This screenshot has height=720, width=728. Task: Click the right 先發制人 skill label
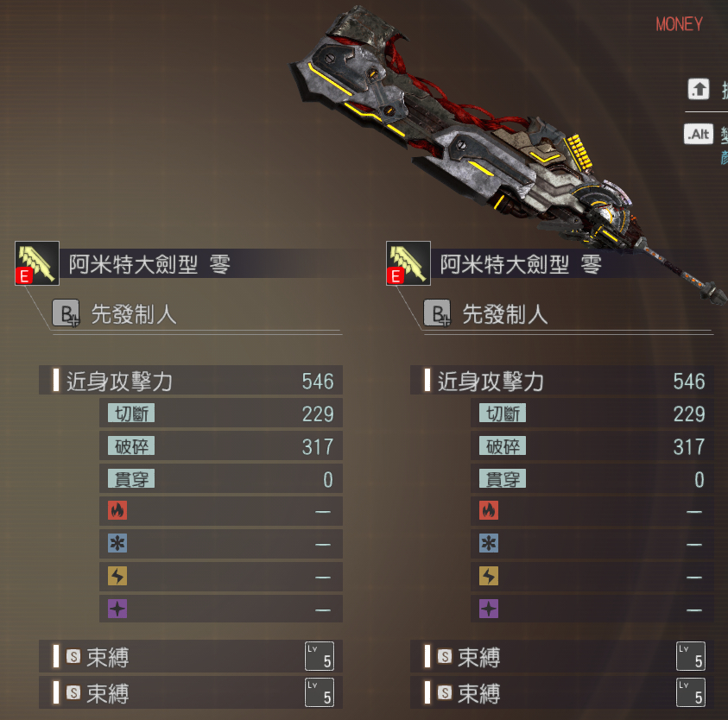pyautogui.click(x=505, y=314)
